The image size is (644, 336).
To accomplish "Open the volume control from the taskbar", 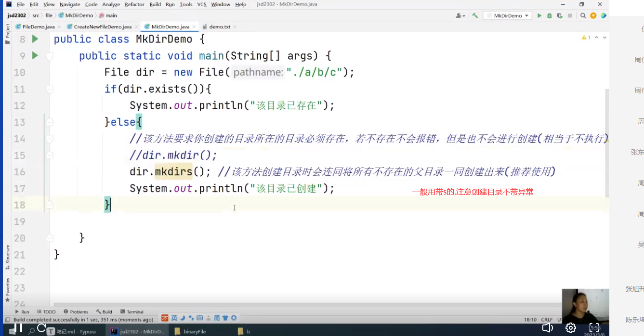I will 547,328.
